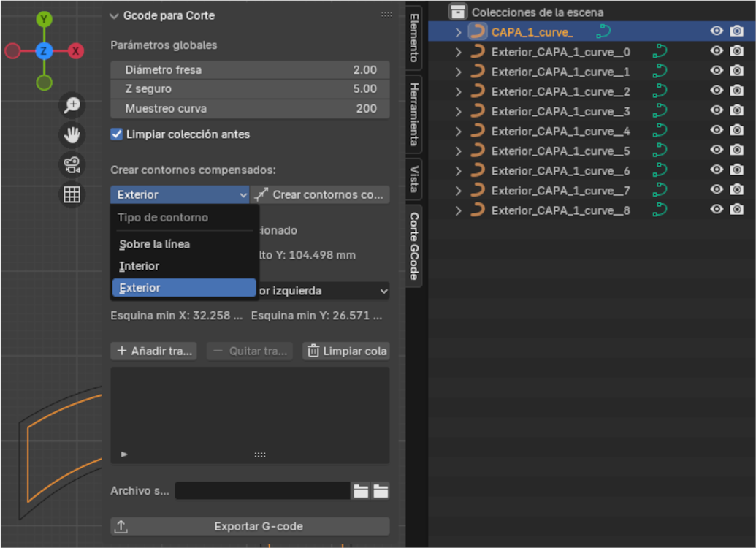Choose Interior from contour type list

point(139,266)
